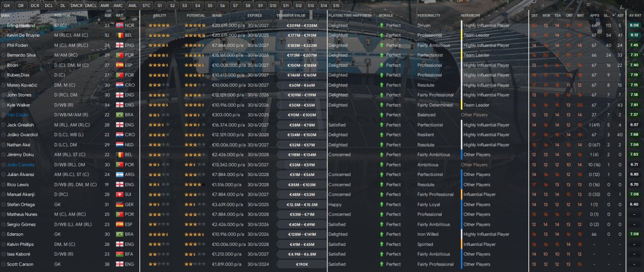The image size is (644, 272).
Task: Select the STC position slot
Action: coord(146,5)
